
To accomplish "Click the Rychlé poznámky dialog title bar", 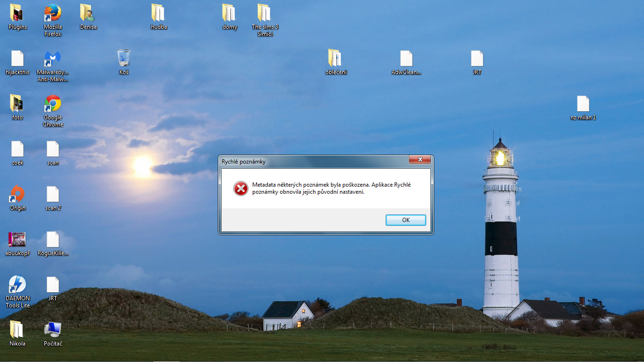I will click(x=314, y=162).
